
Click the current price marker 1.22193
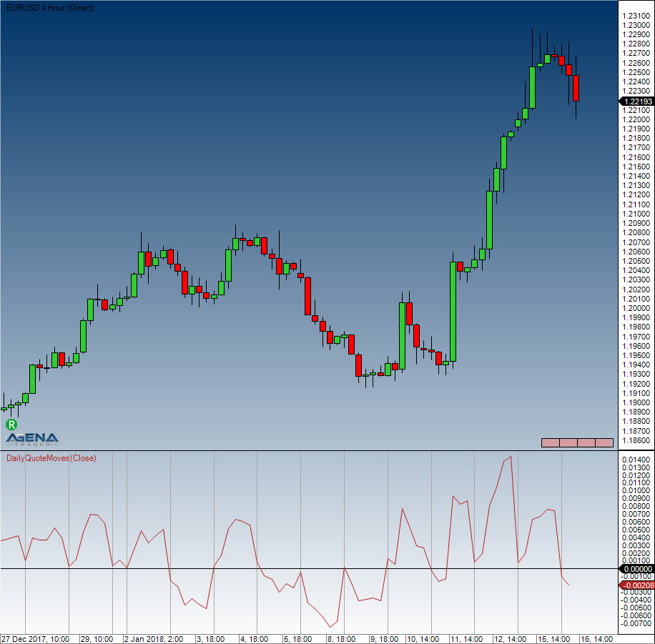tap(636, 101)
